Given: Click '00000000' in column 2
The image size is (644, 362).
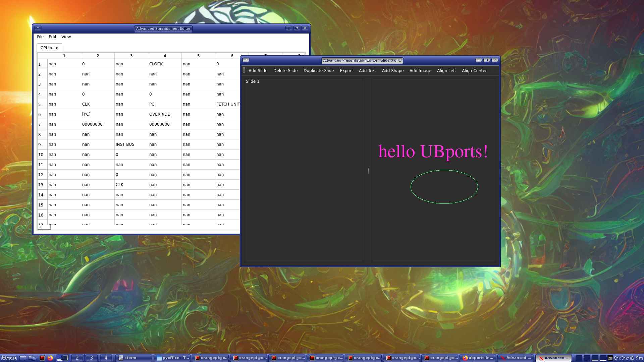Looking at the screenshot, I should point(98,124).
